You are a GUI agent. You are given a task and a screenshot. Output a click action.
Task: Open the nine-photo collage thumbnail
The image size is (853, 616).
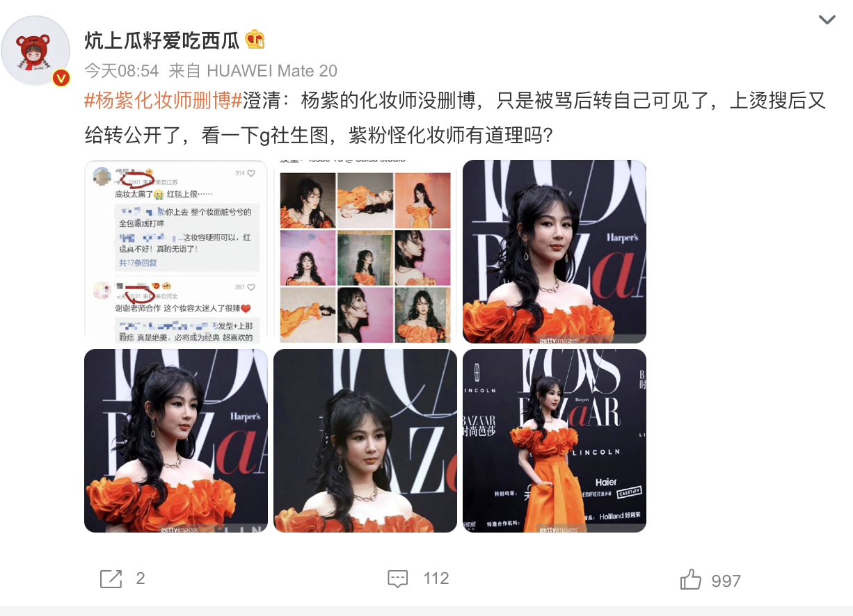[x=365, y=252]
